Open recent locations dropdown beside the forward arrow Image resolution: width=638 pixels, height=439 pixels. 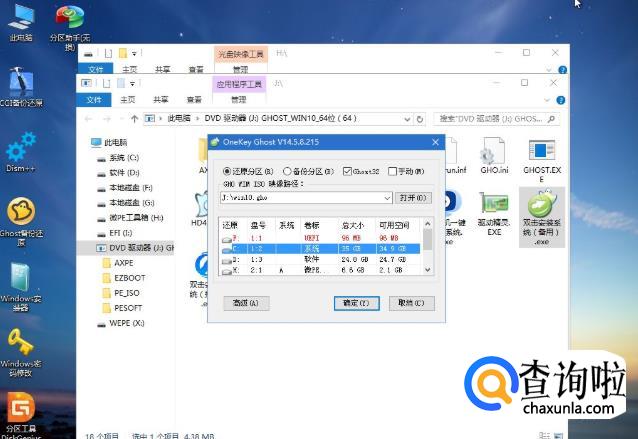pos(121,119)
